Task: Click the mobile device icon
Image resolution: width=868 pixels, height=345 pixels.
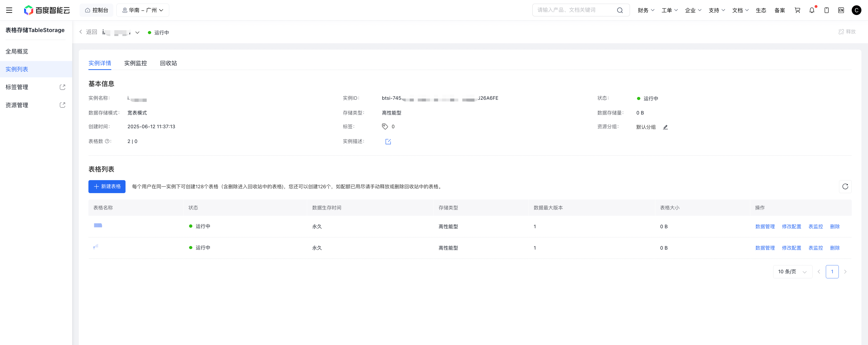Action: [827, 10]
